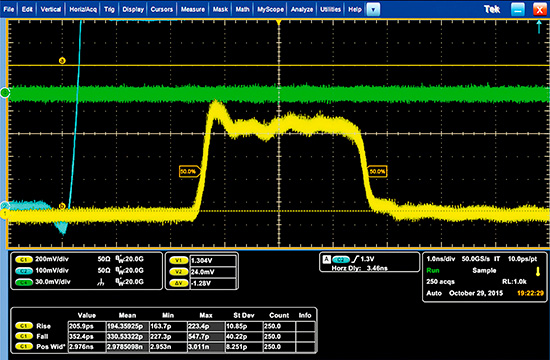550x360 pixels.
Task: Click the yellow C1 badge at 200mV/div
Action: coord(24,260)
